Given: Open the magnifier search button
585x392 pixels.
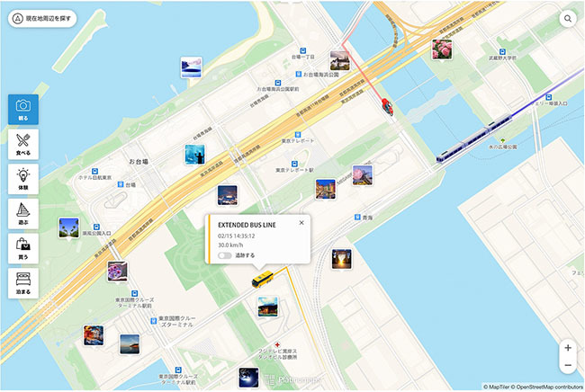Looking at the screenshot, I should pyautogui.click(x=568, y=18).
